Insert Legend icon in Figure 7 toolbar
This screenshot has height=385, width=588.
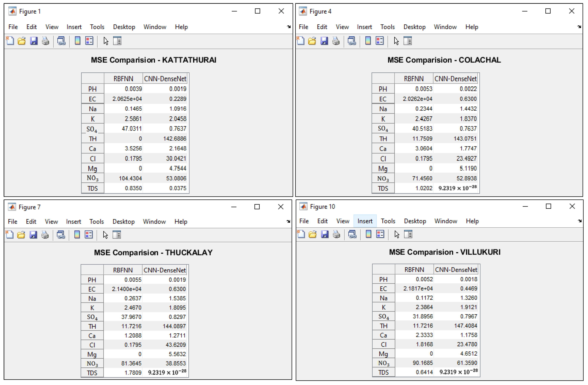click(x=89, y=235)
